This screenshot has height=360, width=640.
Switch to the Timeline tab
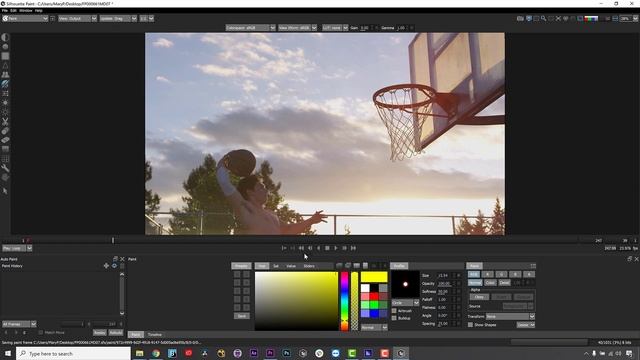click(x=155, y=335)
